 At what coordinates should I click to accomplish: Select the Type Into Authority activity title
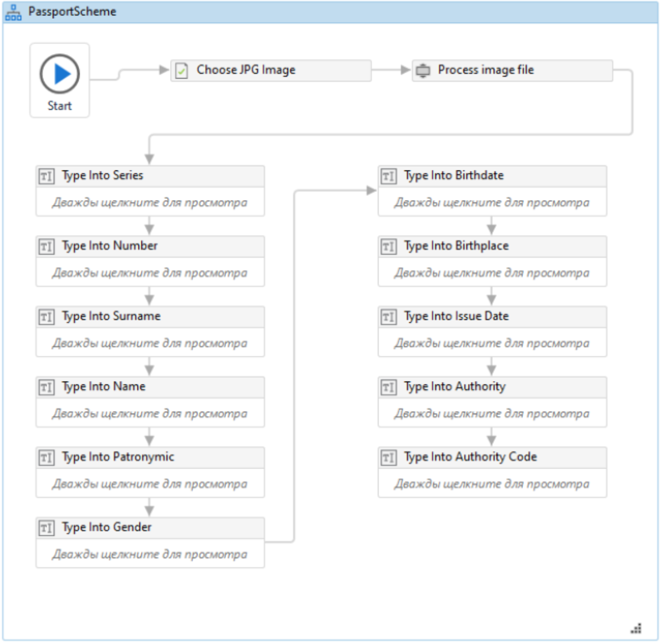click(x=454, y=387)
